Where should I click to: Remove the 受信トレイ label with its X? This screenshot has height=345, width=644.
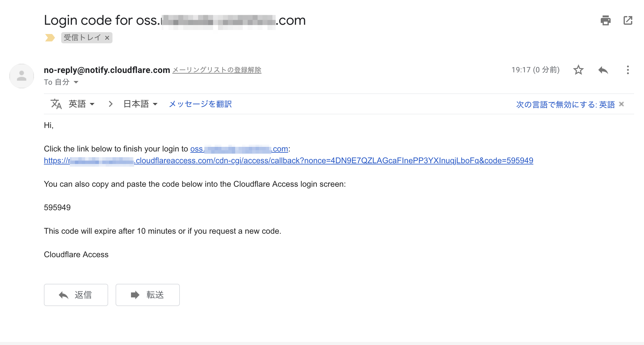(x=107, y=38)
